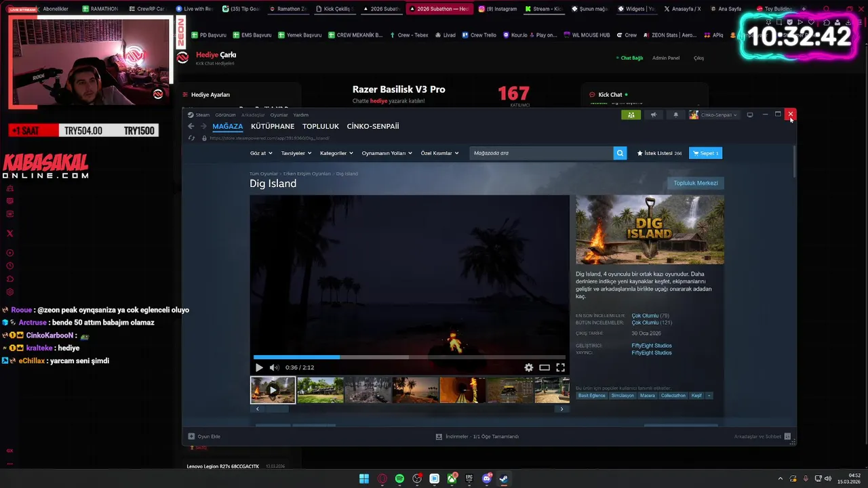Screen dimensions: 868x488
Task: Open PD Başvuru bookmark
Action: [209, 35]
